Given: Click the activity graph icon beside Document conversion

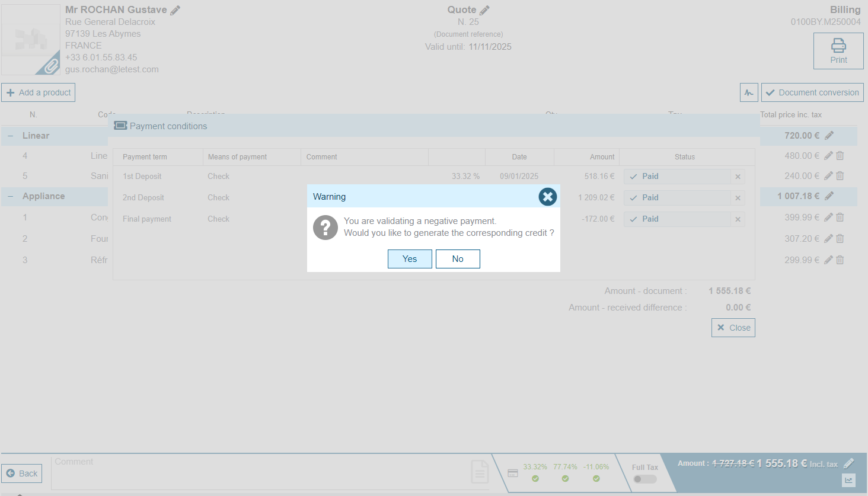Looking at the screenshot, I should tap(749, 92).
